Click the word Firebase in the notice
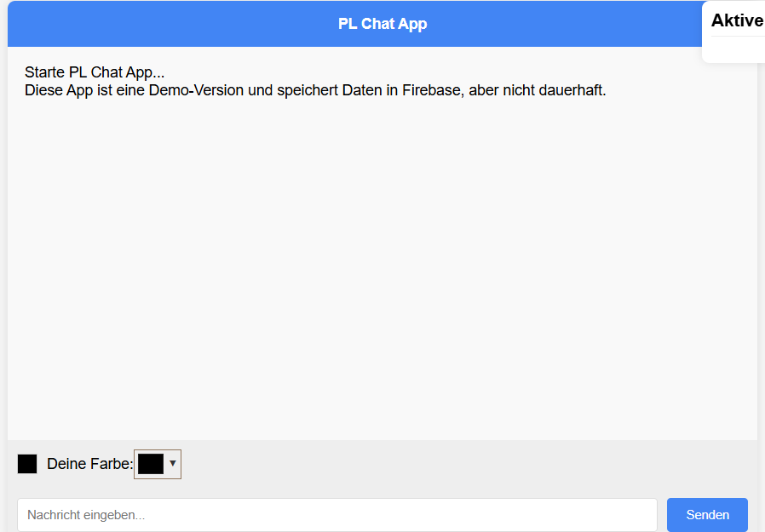 [x=432, y=90]
